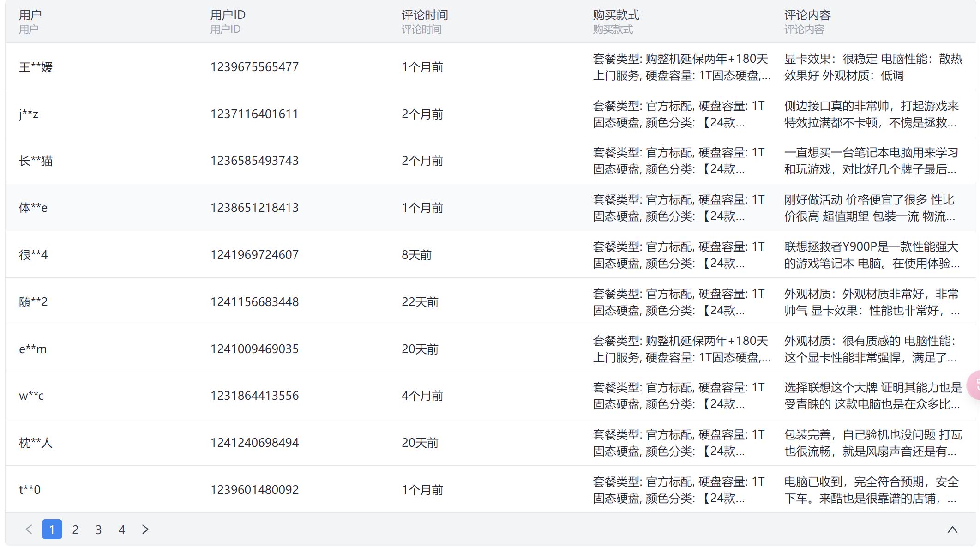The width and height of the screenshot is (980, 547).
Task: Select user 王**媛
Action: click(x=36, y=67)
